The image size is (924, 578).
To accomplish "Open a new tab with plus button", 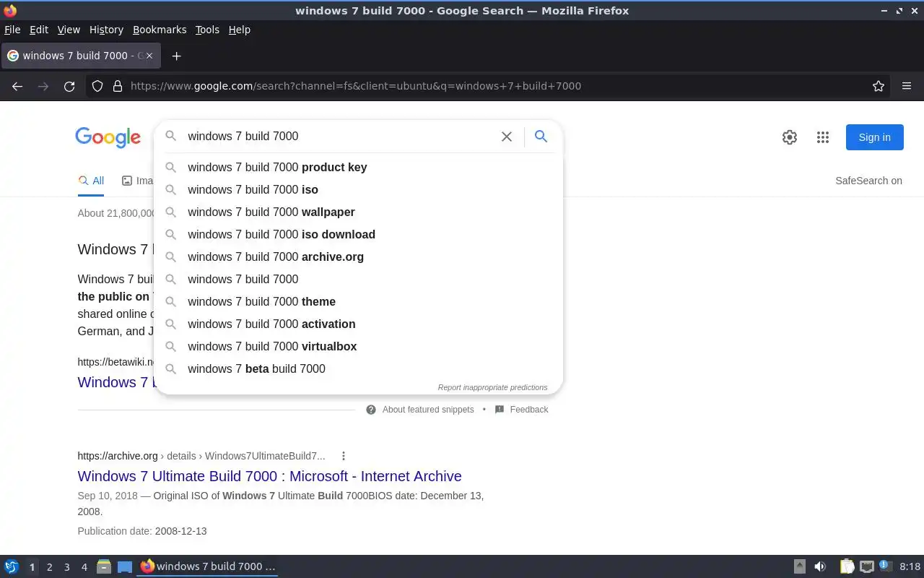I will (176, 56).
